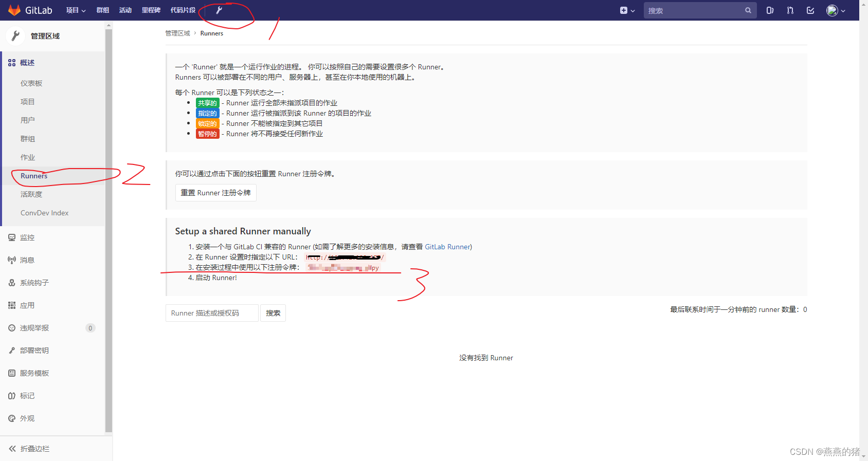868x461 pixels.
Task: Click the 系统钩子 hook icon
Action: point(12,283)
